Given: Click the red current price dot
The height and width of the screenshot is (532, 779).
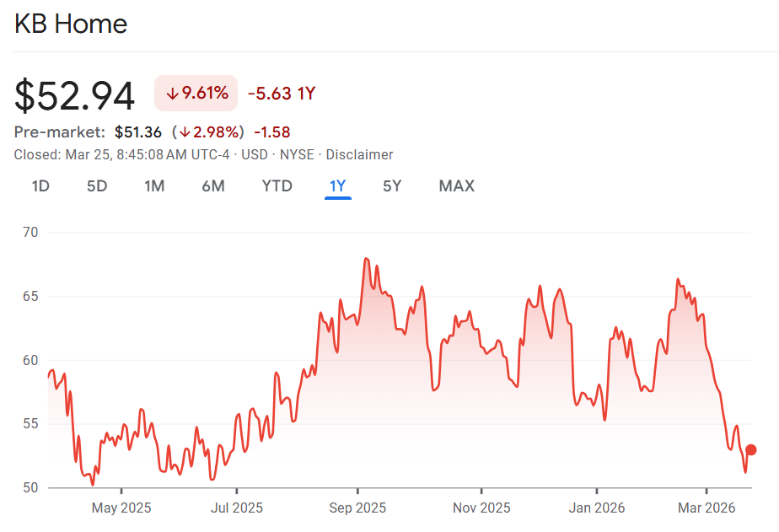Looking at the screenshot, I should [x=751, y=449].
